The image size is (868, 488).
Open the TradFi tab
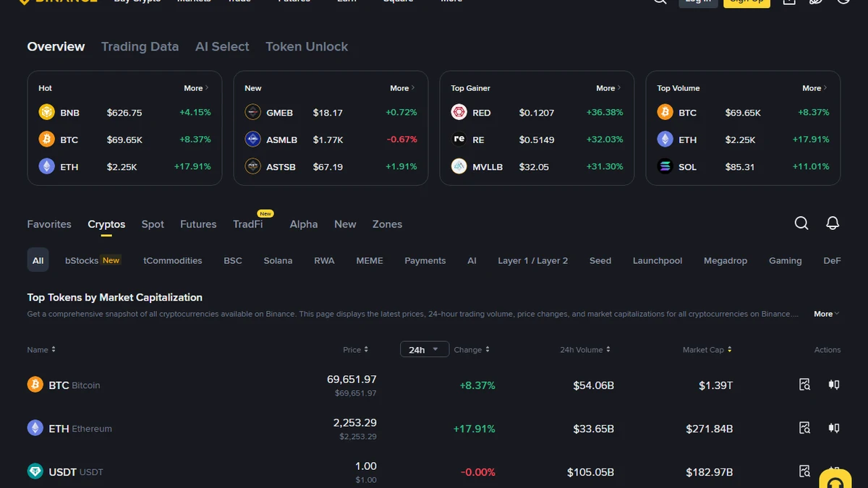[x=248, y=224]
